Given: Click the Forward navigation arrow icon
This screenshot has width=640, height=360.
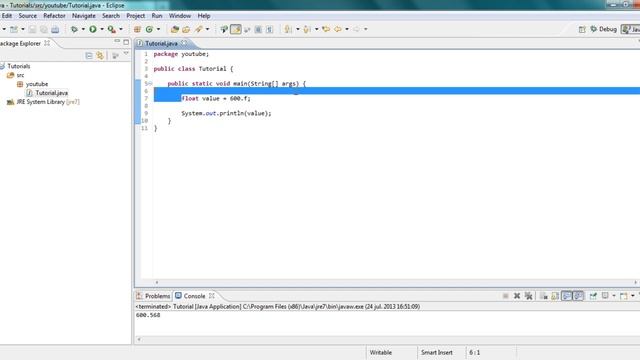Looking at the screenshot, I should click(x=357, y=29).
